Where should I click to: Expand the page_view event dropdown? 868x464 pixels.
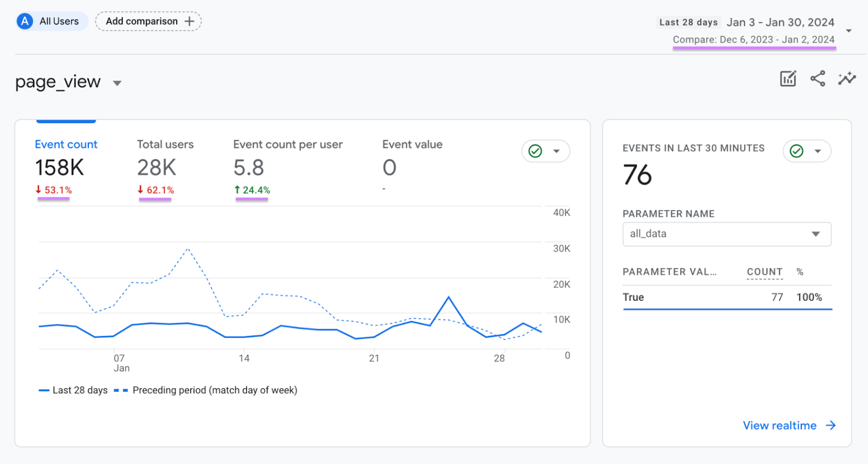coord(117,83)
